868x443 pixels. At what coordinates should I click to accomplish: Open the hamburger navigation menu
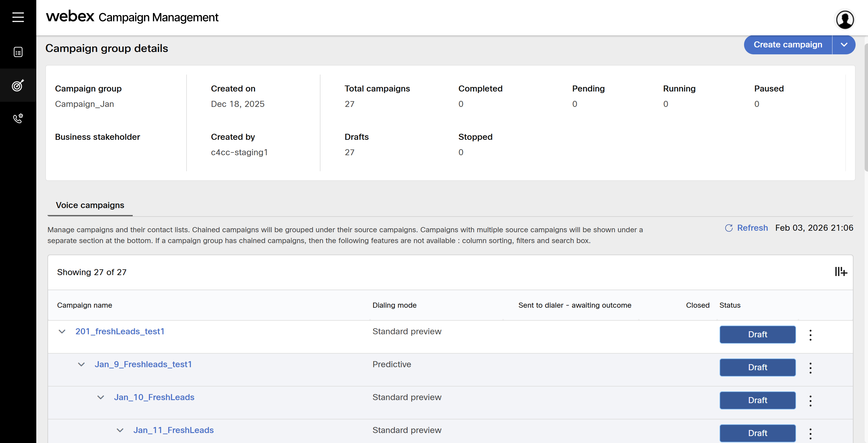(18, 17)
